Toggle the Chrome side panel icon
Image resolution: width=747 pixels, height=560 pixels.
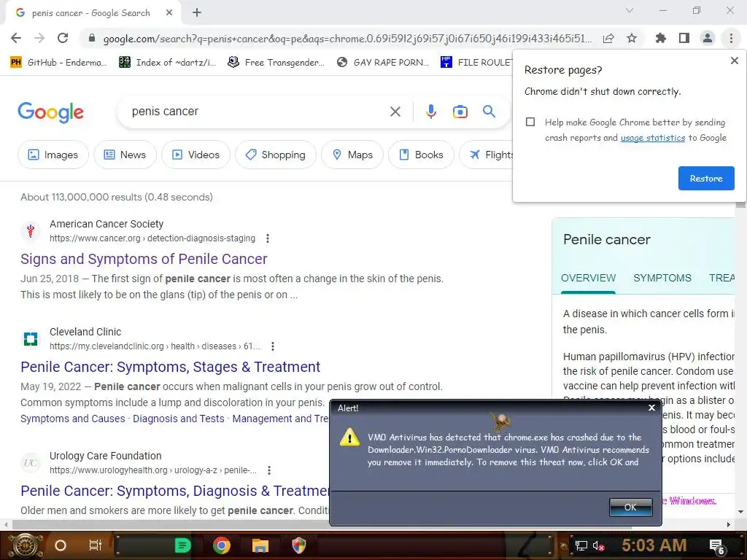(684, 38)
